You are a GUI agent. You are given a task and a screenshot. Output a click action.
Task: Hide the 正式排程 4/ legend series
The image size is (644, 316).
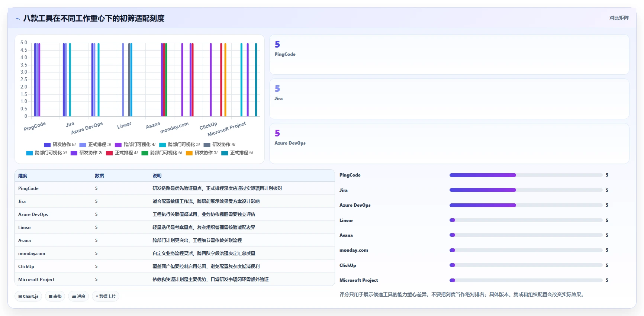122,153
